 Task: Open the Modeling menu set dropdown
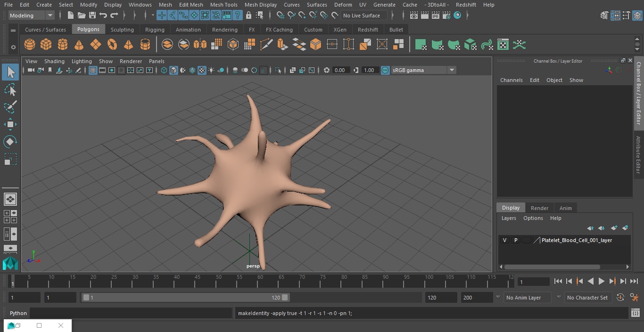coord(32,16)
